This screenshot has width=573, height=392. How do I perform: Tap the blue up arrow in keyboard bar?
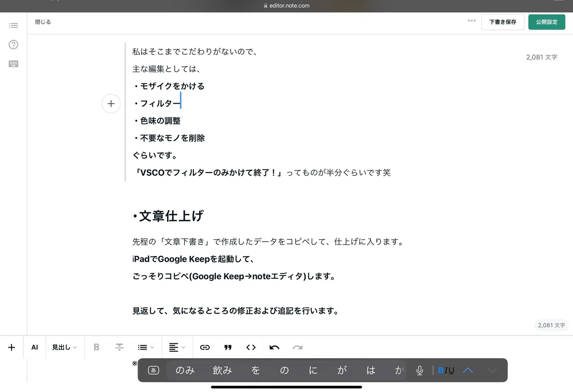click(x=468, y=370)
